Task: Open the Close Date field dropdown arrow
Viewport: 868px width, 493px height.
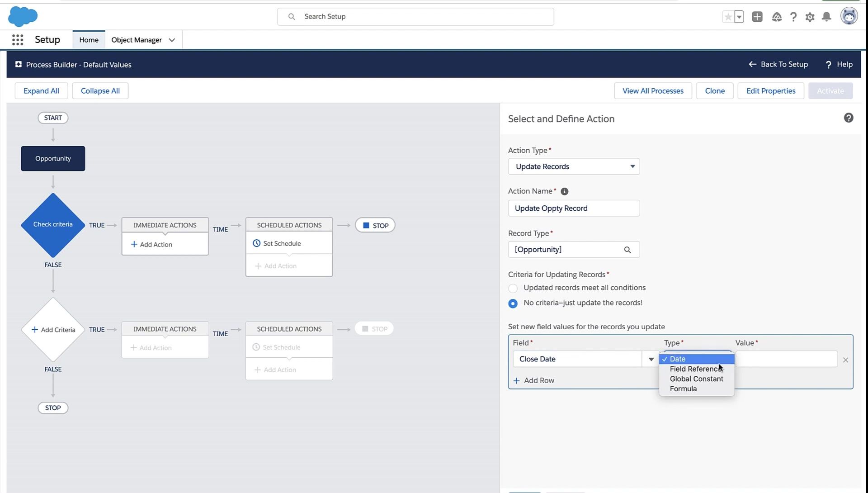Action: tap(651, 359)
